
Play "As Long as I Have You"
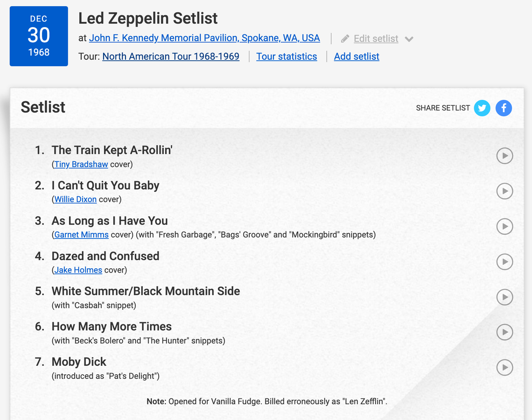click(504, 227)
